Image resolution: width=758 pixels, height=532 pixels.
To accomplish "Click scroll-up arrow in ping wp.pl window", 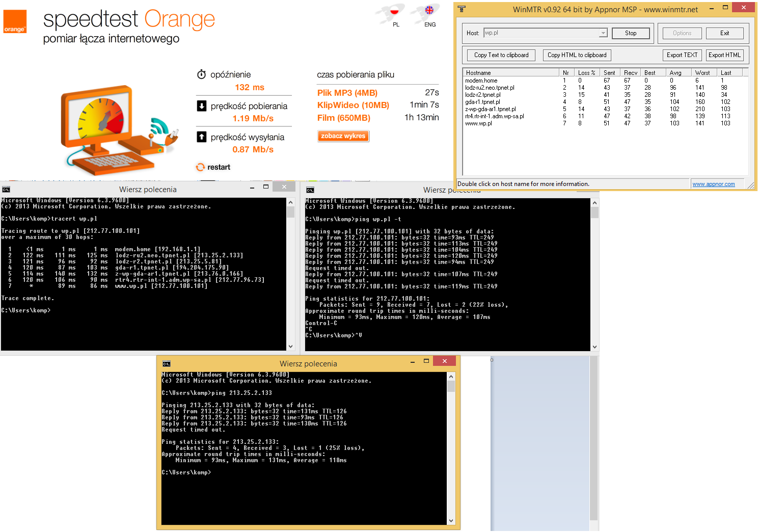I will pos(594,203).
